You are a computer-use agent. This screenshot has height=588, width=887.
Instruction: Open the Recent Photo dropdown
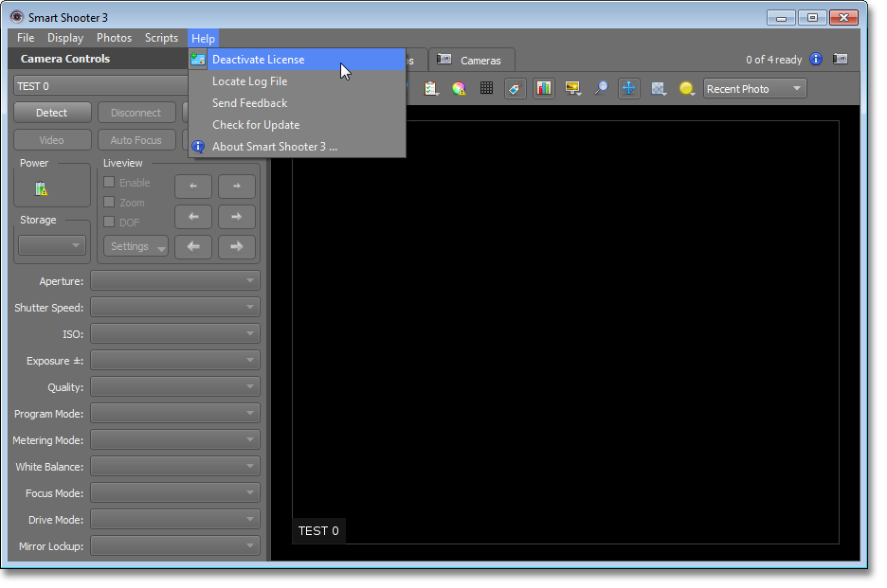754,89
